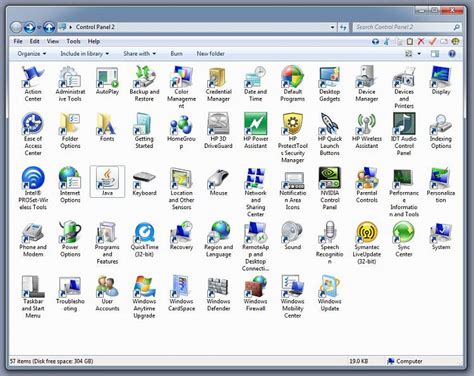
Task: Open Power Options
Action: [70, 239]
